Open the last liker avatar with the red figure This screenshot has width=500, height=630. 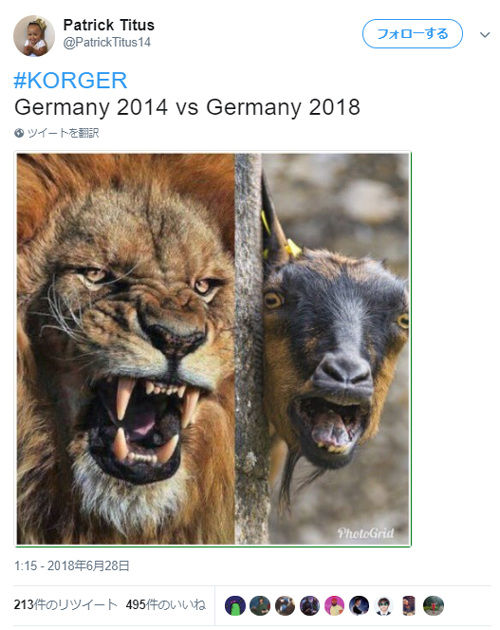point(433,605)
